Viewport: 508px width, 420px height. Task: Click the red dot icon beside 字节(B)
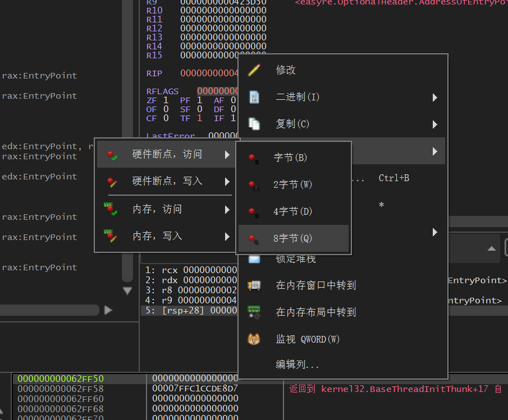tap(254, 159)
